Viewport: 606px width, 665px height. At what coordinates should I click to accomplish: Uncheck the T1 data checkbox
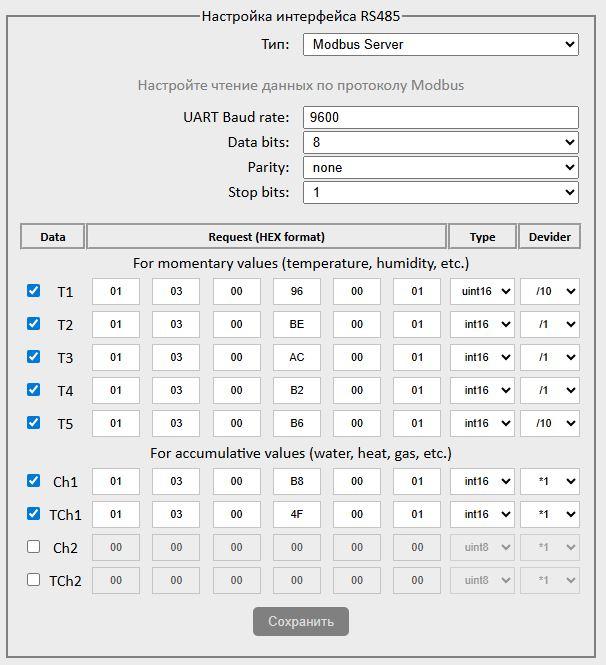[x=34, y=291]
